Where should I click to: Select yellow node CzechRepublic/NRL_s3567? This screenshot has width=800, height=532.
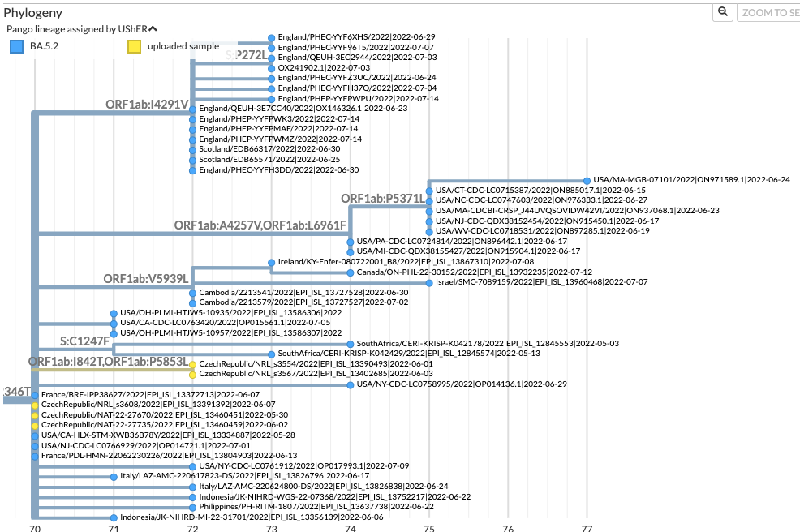point(192,375)
